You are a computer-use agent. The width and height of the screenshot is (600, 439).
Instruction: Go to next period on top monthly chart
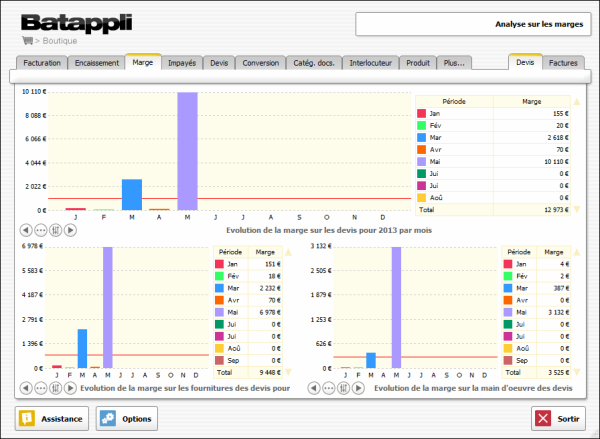pyautogui.click(x=70, y=229)
